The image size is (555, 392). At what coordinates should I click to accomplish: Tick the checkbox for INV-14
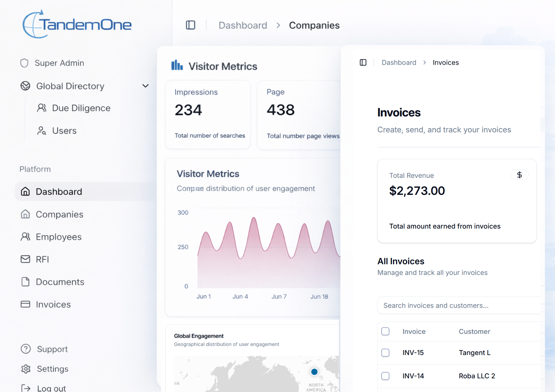[x=385, y=376]
